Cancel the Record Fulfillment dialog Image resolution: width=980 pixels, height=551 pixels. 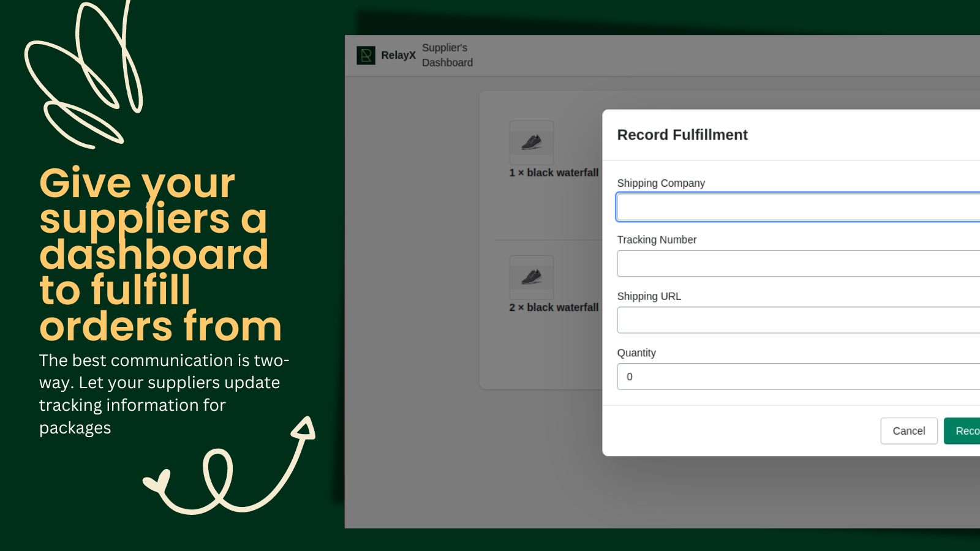[909, 431]
